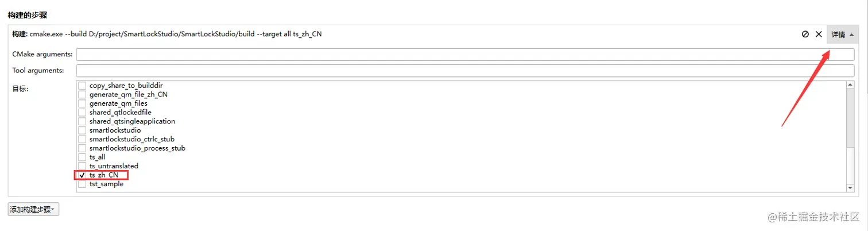Enable the generate_qm_file_zh_CN target
The height and width of the screenshot is (231, 868).
point(83,94)
